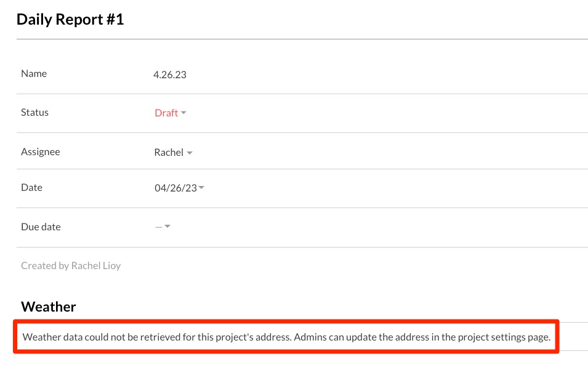Click the Due date field label

[41, 227]
